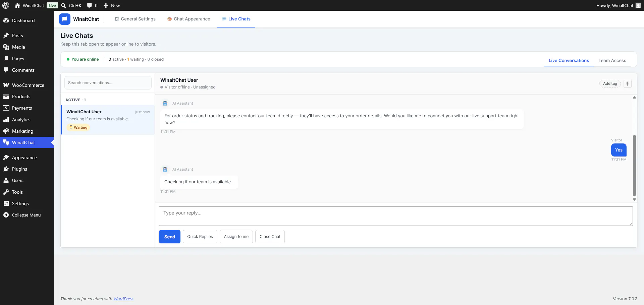Close the current chat

(x=270, y=237)
